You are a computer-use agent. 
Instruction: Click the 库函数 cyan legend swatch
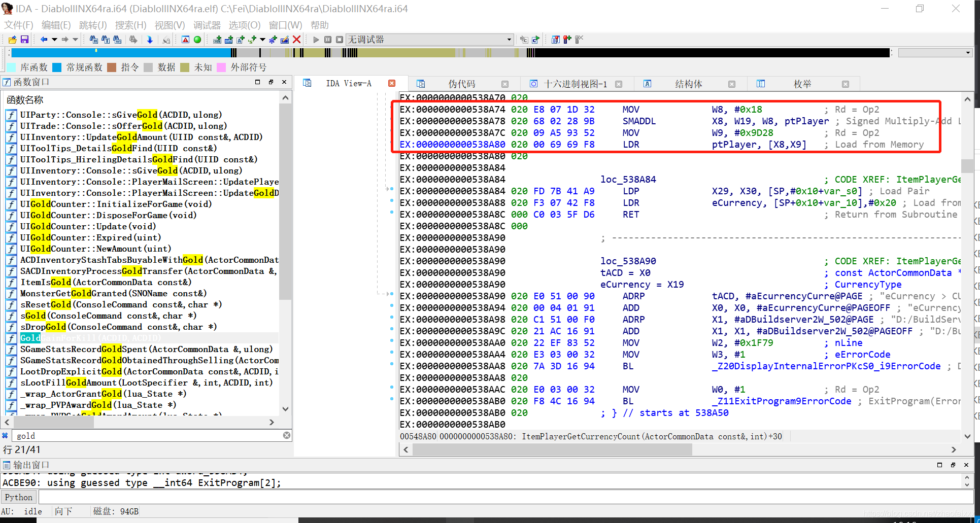(11, 67)
